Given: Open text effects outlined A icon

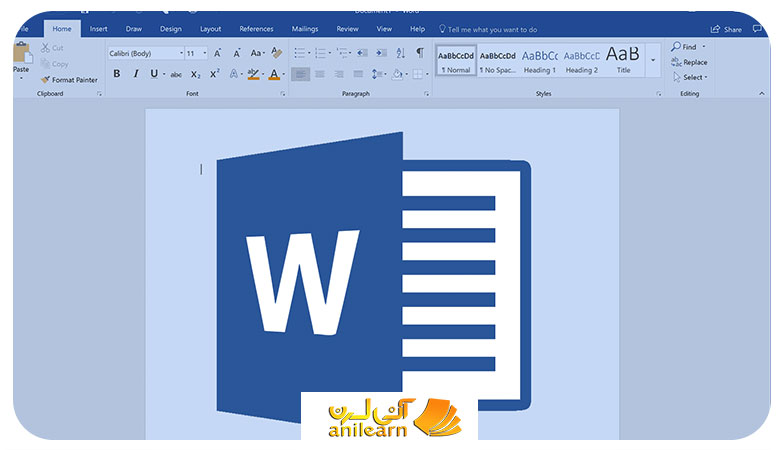Looking at the screenshot, I should click(234, 74).
